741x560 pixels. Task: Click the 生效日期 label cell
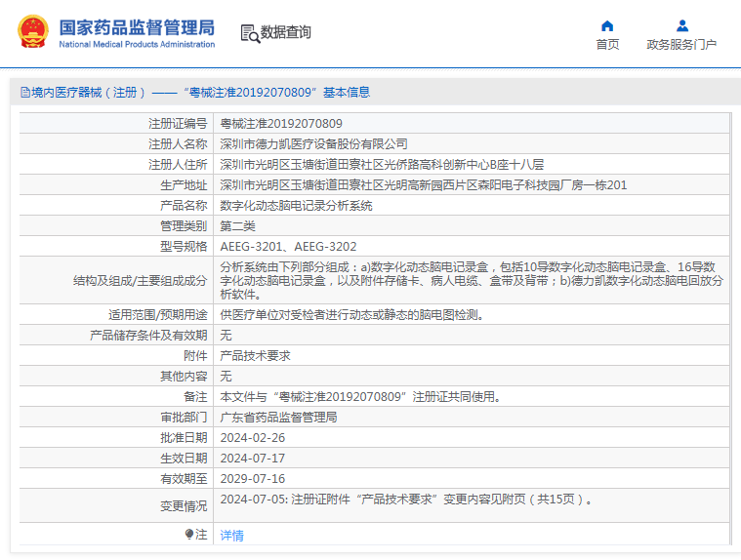[x=116, y=458]
